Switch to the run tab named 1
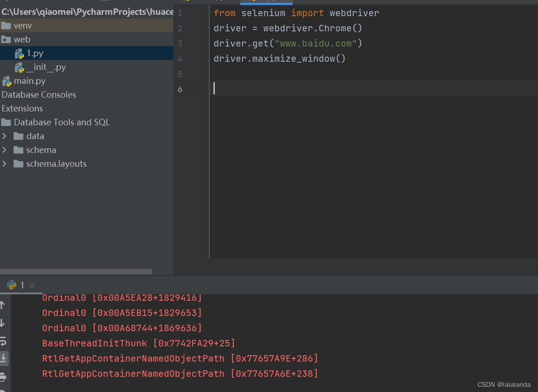538x392 pixels. [x=21, y=285]
